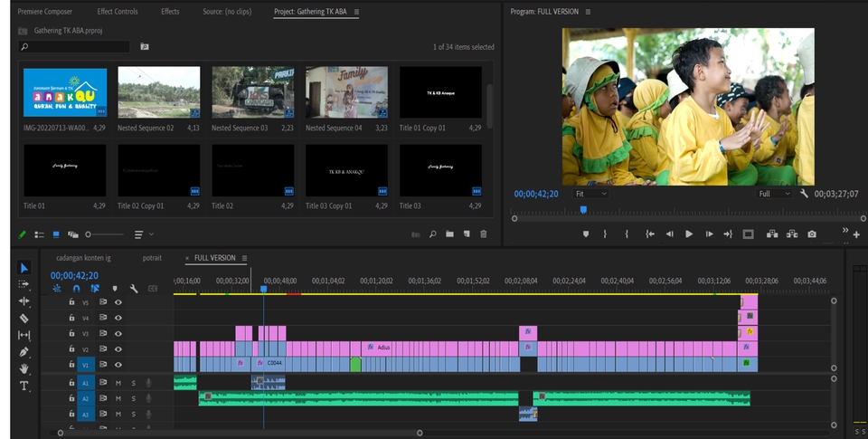Open the Fit zoom level dropdown
This screenshot has width=868, height=439.
591,194
